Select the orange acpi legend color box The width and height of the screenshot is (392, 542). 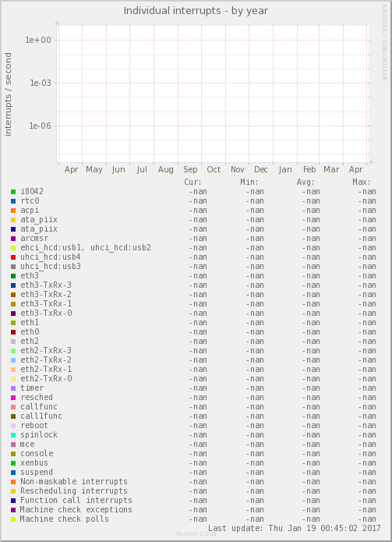pyautogui.click(x=13, y=210)
